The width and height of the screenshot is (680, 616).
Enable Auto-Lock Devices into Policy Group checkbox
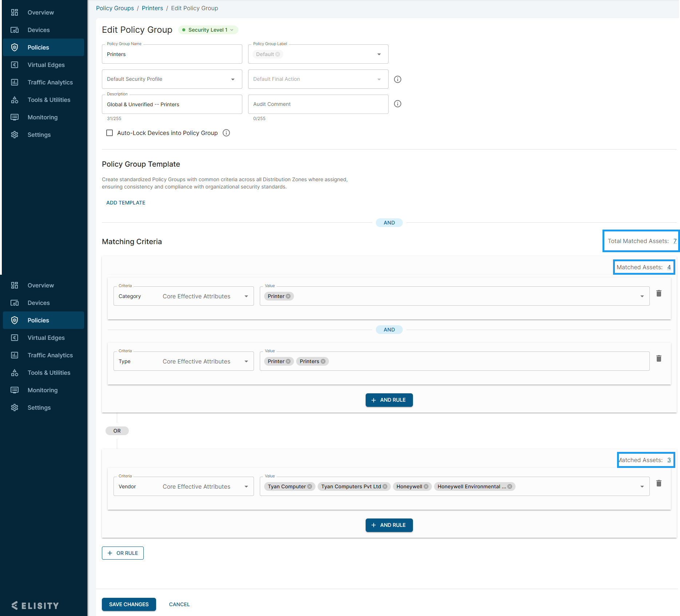[x=110, y=133]
